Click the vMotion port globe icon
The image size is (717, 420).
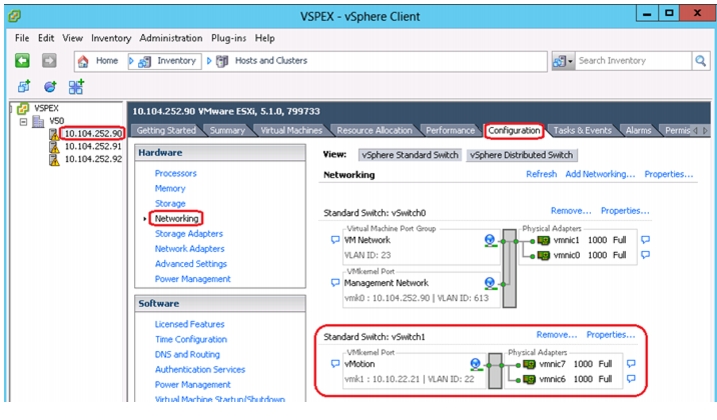click(476, 364)
